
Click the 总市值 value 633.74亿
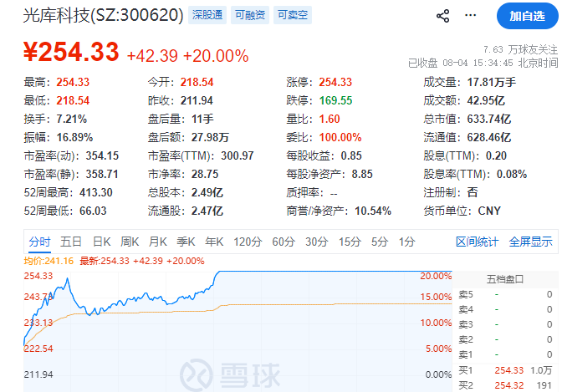[489, 119]
